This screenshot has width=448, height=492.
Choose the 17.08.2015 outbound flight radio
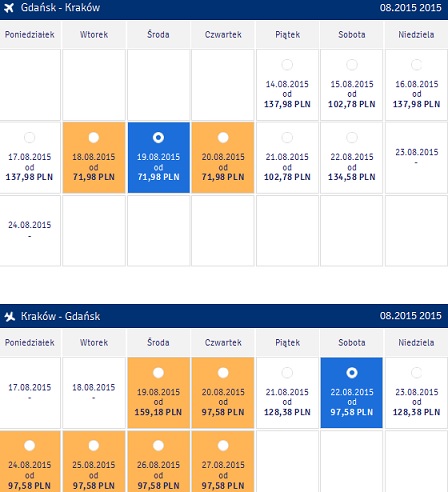pyautogui.click(x=29, y=137)
